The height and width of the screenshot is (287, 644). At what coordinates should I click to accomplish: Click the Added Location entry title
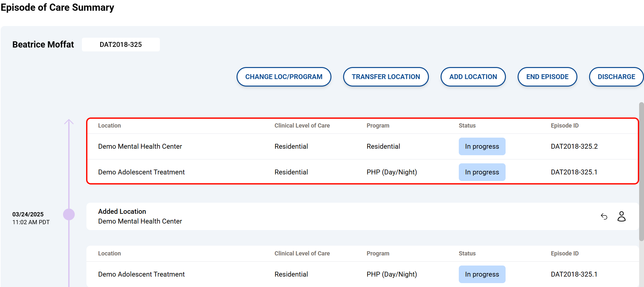(x=122, y=212)
